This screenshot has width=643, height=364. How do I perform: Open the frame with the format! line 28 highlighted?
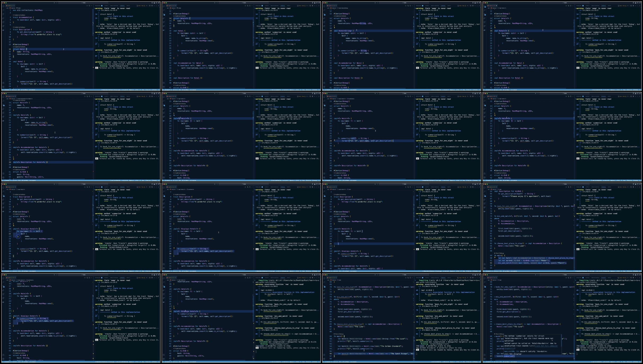pos(402,137)
